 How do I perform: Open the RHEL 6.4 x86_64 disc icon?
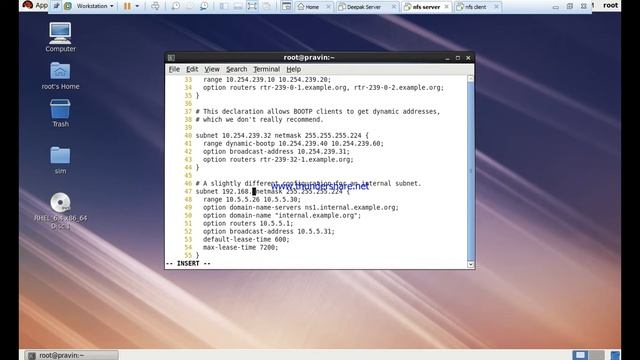click(60, 210)
